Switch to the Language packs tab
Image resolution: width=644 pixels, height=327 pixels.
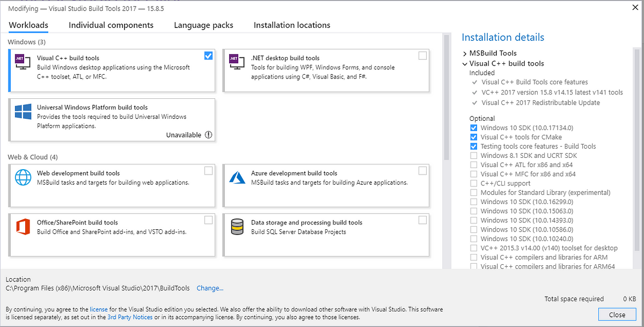(x=203, y=25)
